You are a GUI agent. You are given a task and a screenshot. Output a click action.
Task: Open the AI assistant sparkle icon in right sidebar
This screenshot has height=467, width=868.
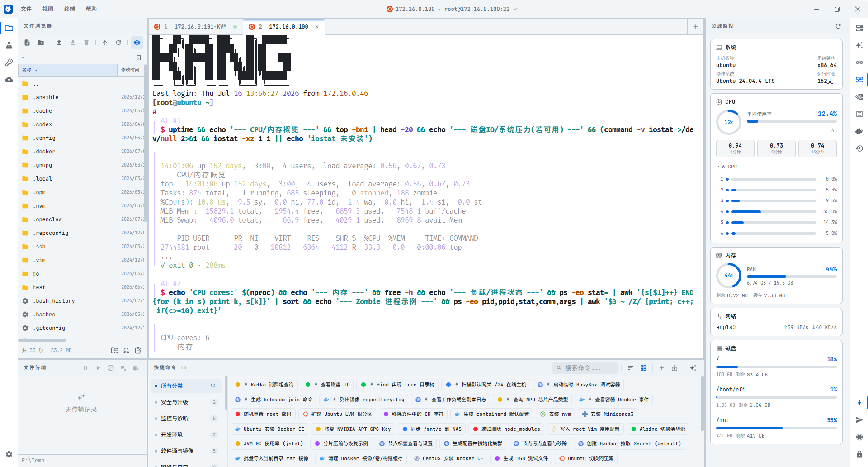(x=859, y=45)
